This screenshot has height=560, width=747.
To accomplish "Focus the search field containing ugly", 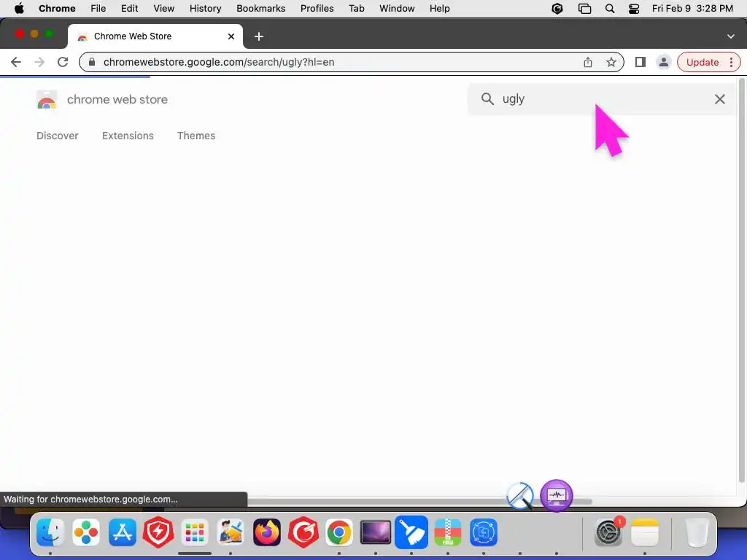I will click(601, 99).
